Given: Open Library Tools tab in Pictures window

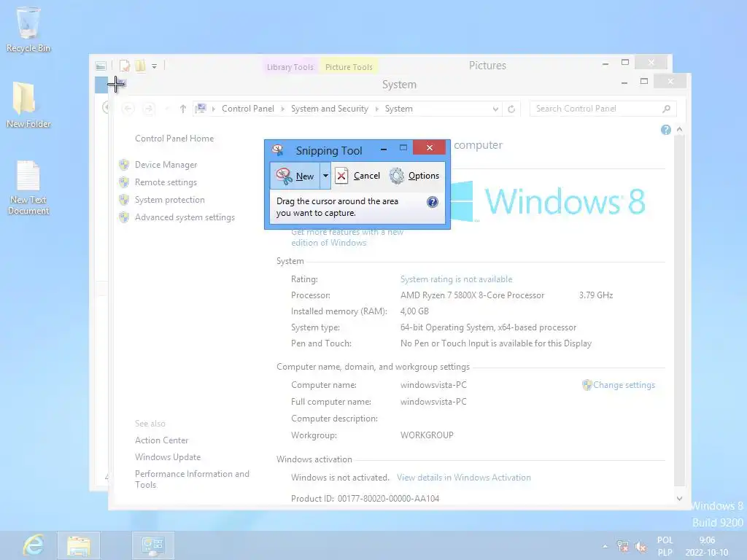Looking at the screenshot, I should pyautogui.click(x=290, y=67).
